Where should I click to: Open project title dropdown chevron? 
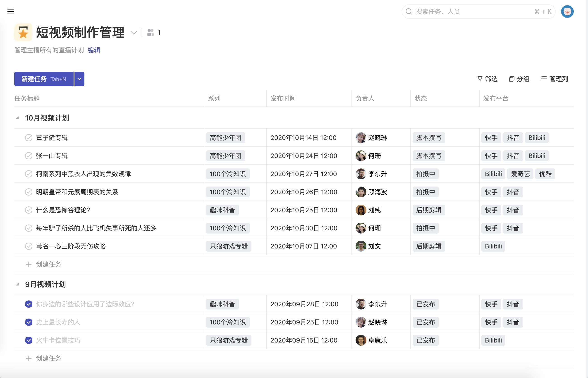coord(134,32)
